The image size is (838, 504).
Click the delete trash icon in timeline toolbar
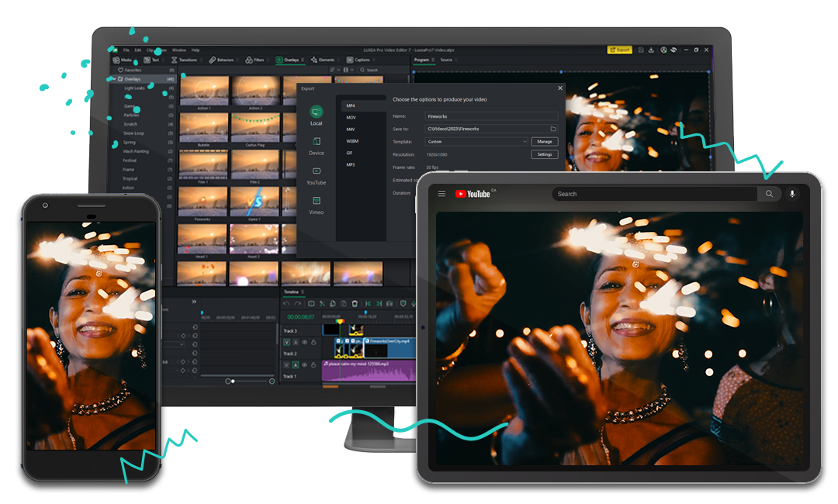(x=355, y=304)
